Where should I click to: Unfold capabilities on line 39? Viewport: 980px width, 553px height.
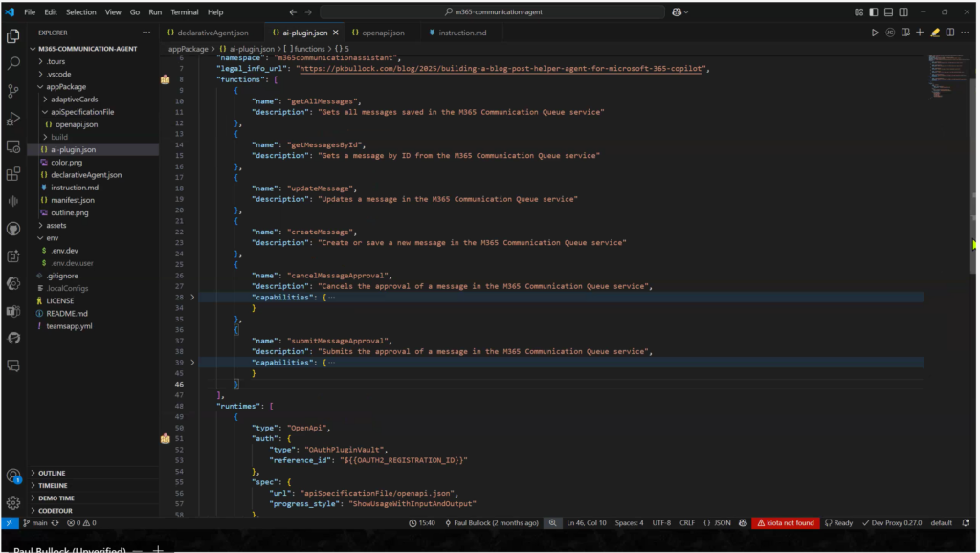pyautogui.click(x=192, y=363)
